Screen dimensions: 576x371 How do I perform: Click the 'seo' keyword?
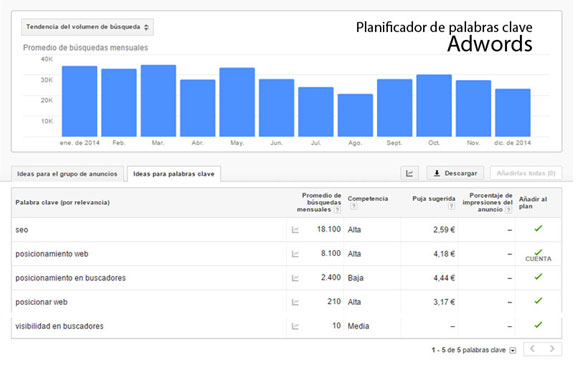tap(22, 230)
